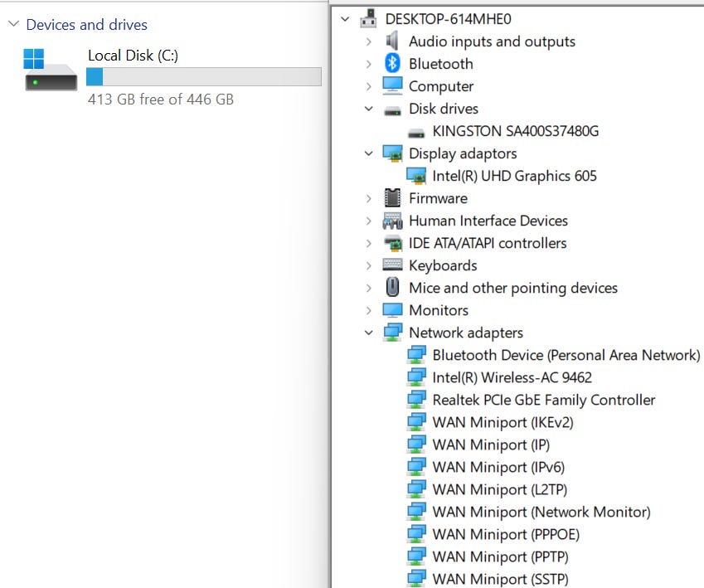The image size is (704, 588).
Task: Click the Keyboards category icon
Action: pos(392,265)
